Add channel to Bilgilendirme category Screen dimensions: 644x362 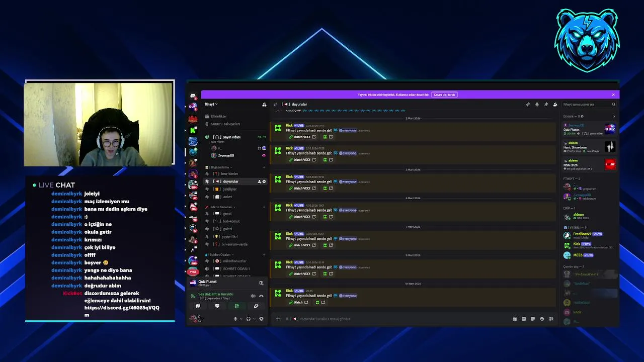(264, 167)
